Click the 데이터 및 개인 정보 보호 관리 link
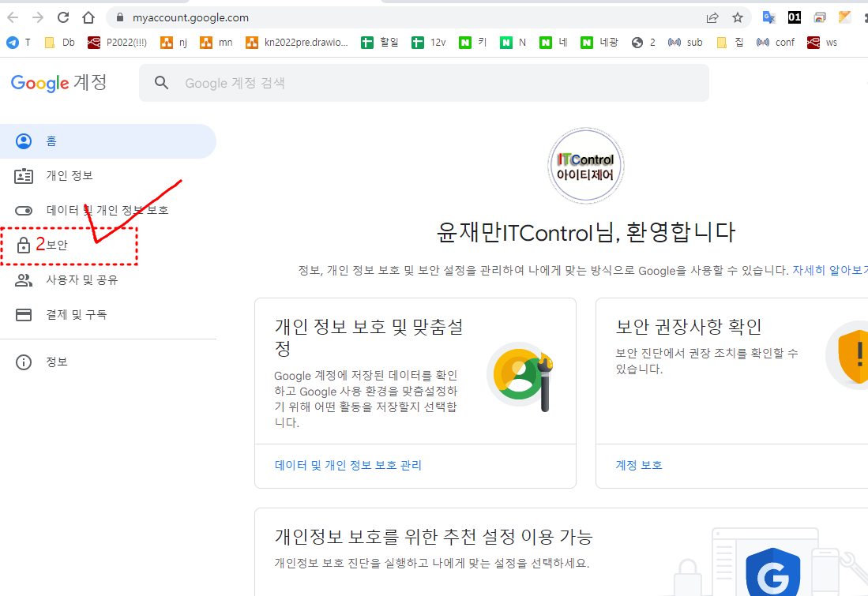 348,466
